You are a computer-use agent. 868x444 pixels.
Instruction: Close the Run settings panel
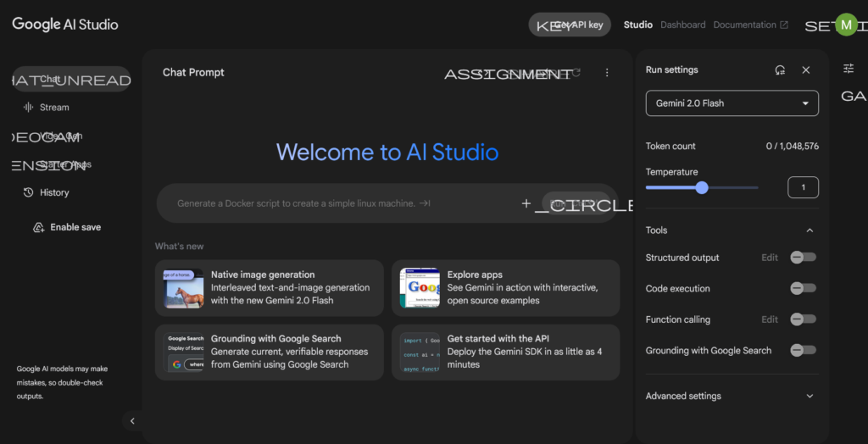click(806, 70)
